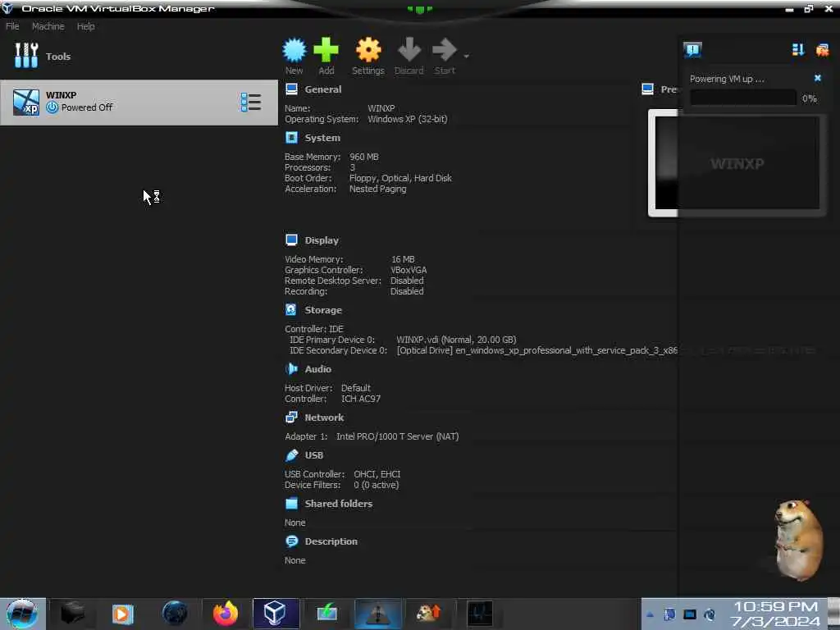This screenshot has height=630, width=840.
Task: Open the media player taskbar icon
Action: (x=123, y=614)
